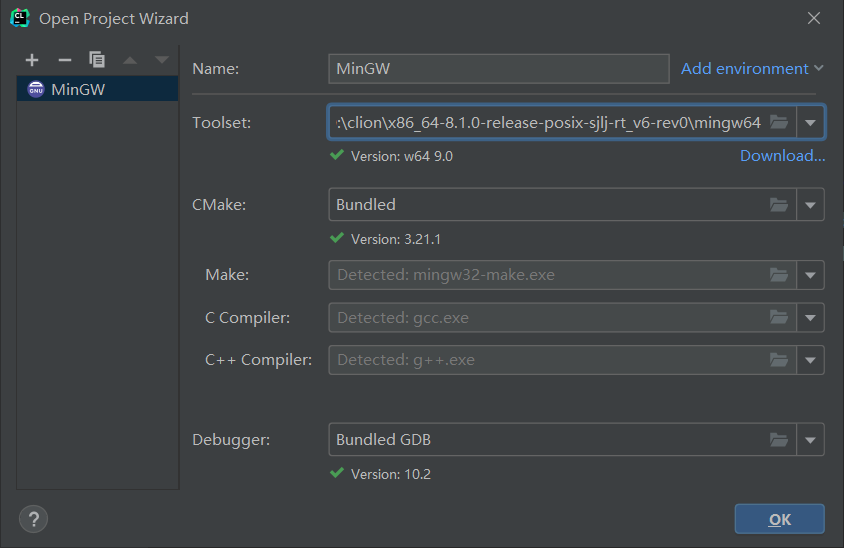Open the Add environment menu
Viewport: 844px width, 548px height.
coord(752,68)
